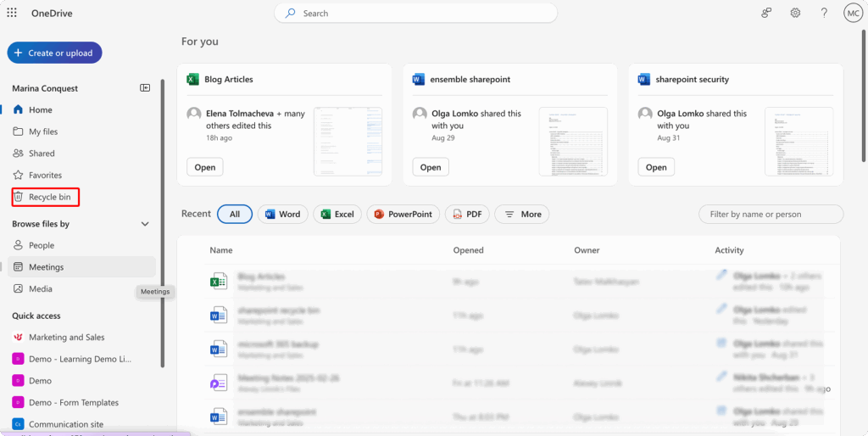This screenshot has width=868, height=436.
Task: Open Shared in sidebar
Action: 83,153
